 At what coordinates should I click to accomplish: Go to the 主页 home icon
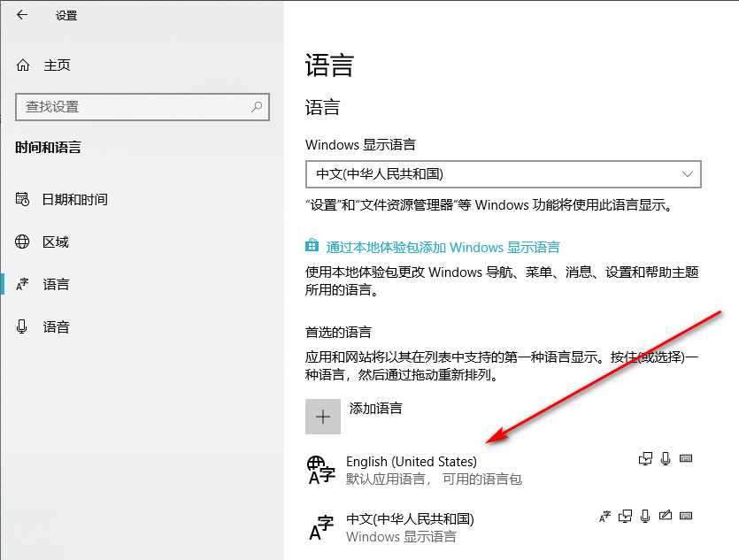tap(23, 65)
